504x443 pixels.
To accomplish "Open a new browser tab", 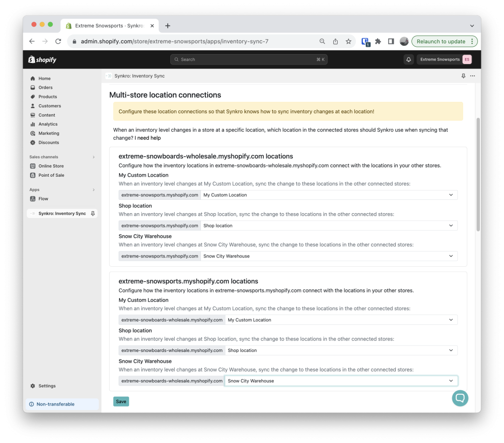I will (168, 26).
